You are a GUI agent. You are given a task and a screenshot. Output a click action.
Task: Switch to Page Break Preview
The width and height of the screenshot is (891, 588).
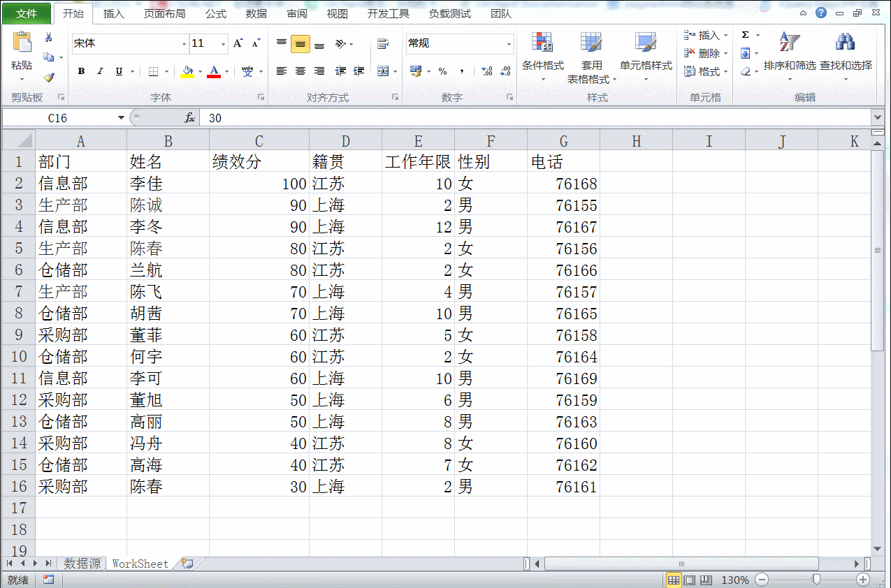[706, 580]
